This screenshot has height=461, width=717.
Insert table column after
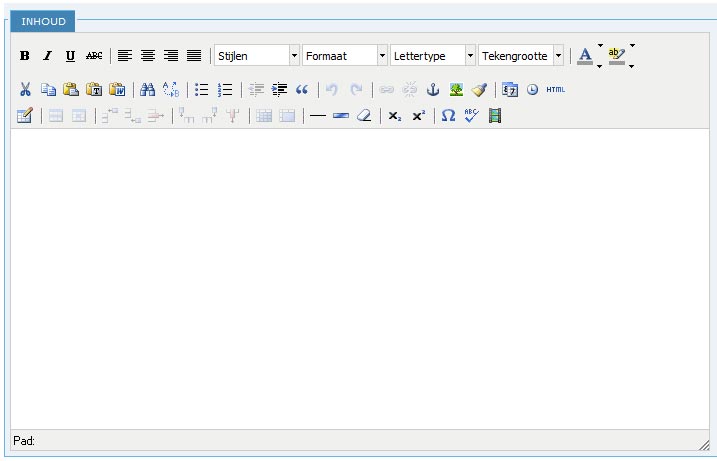[x=209, y=116]
